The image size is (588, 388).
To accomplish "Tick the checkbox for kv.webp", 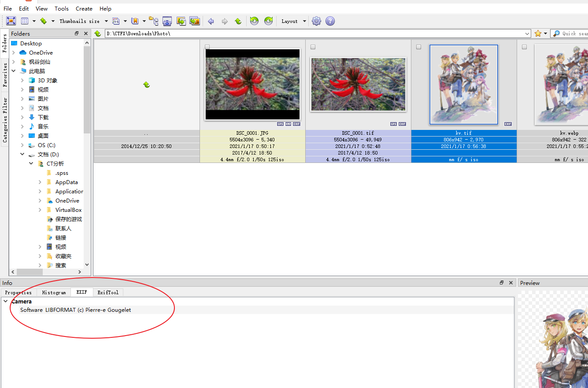I will 525,47.
